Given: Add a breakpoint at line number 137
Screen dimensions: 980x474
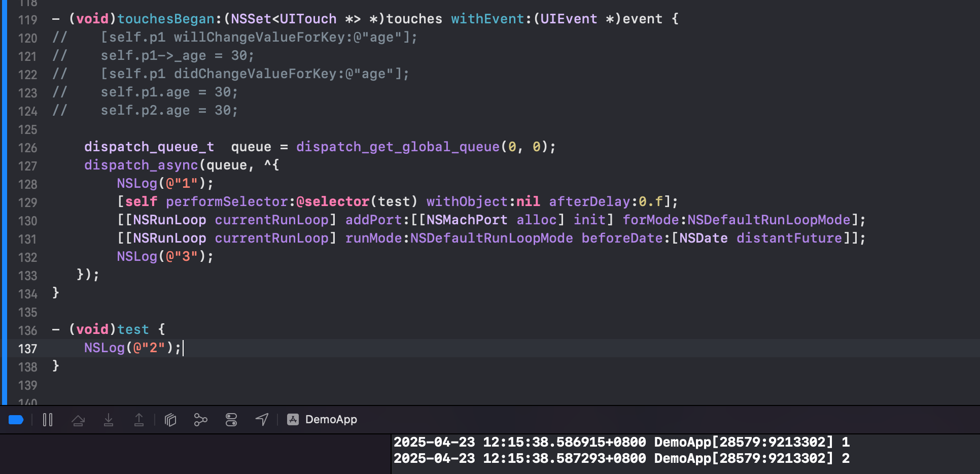Looking at the screenshot, I should (28, 349).
